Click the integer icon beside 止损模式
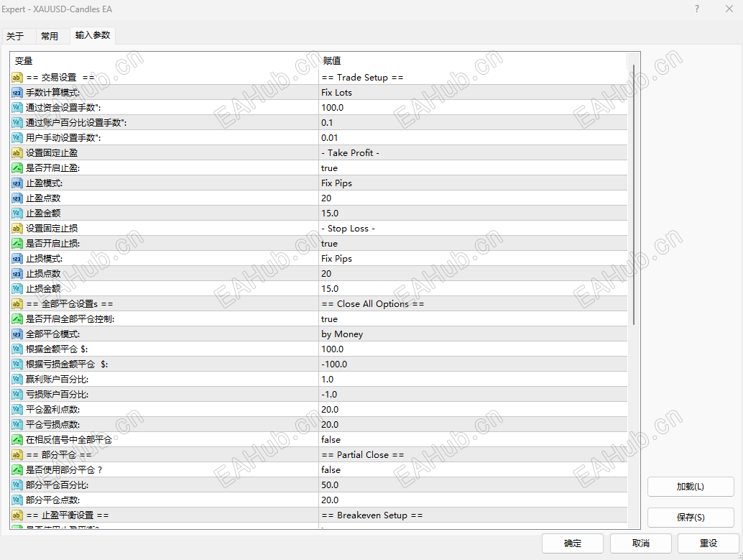The width and height of the screenshot is (743, 560). pos(17,258)
